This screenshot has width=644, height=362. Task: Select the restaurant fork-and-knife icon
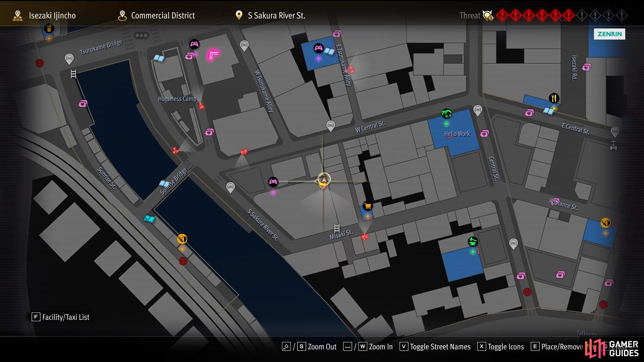[x=554, y=98]
